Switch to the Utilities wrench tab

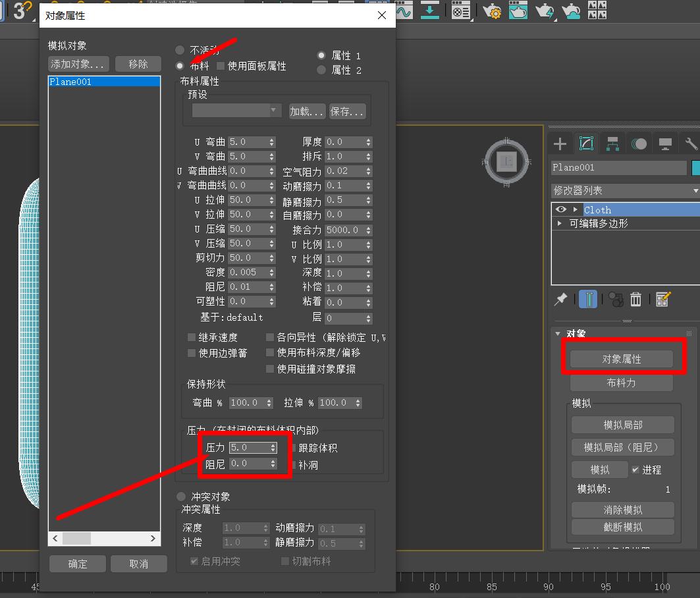[x=691, y=144]
